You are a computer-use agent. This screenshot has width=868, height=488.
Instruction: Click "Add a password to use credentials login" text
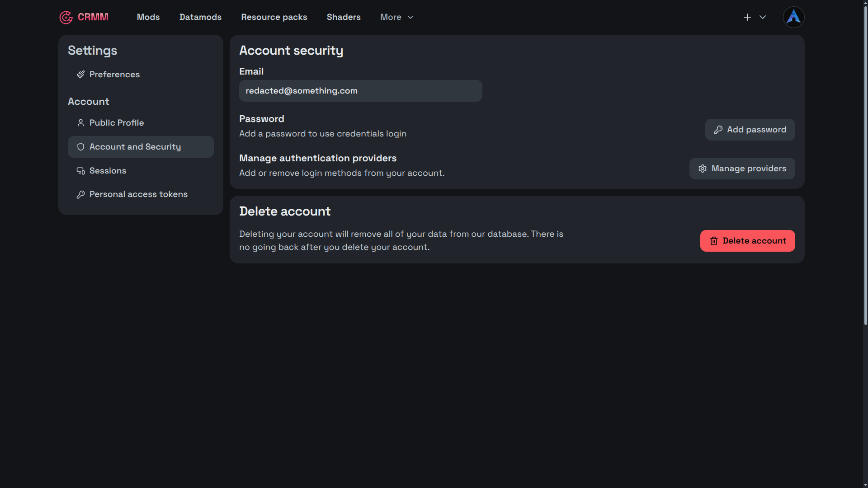pyautogui.click(x=323, y=134)
